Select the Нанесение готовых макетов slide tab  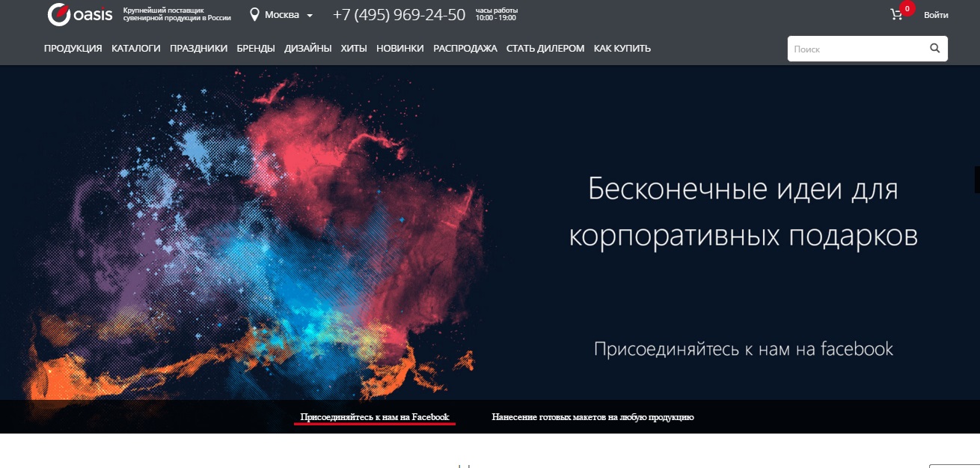coord(592,417)
